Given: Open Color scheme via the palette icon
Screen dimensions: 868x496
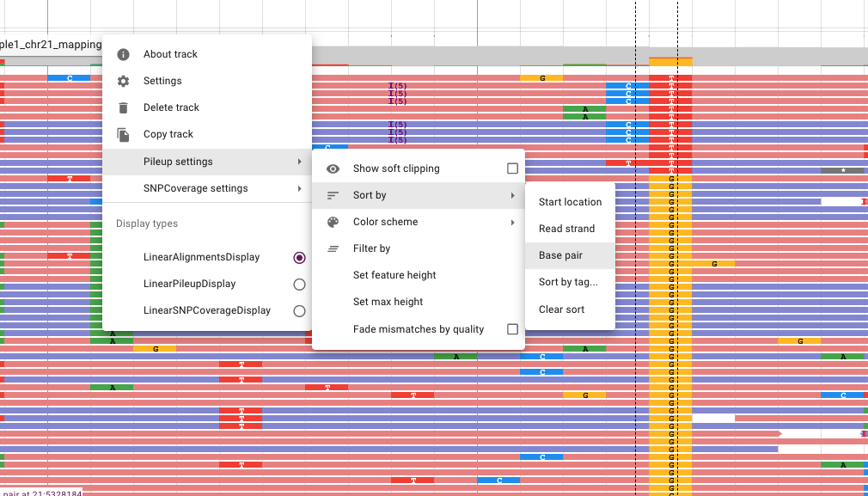Looking at the screenshot, I should click(x=333, y=222).
